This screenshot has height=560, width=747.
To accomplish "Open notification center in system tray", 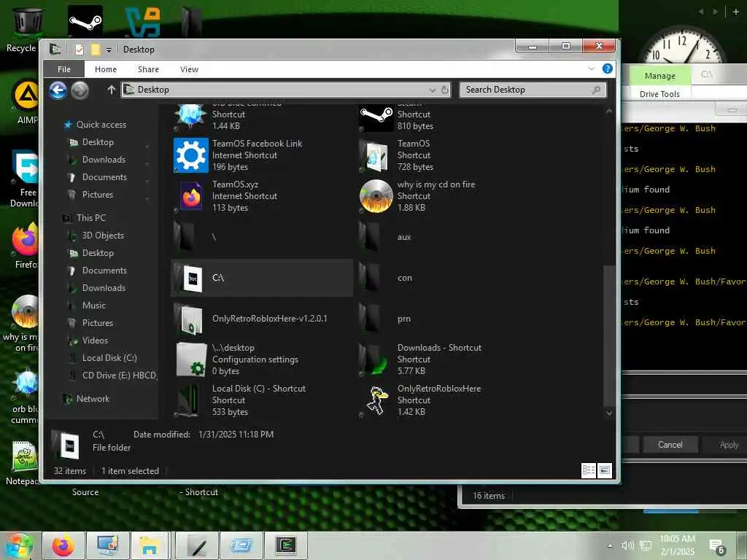I will [x=718, y=547].
